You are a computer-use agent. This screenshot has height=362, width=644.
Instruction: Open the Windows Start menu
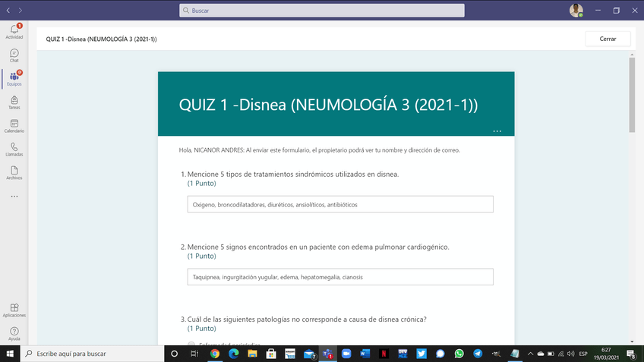(10, 354)
